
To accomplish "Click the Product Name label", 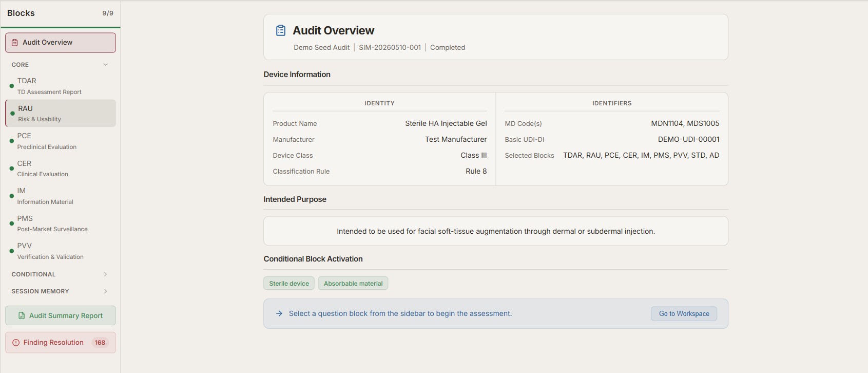I will [x=295, y=124].
